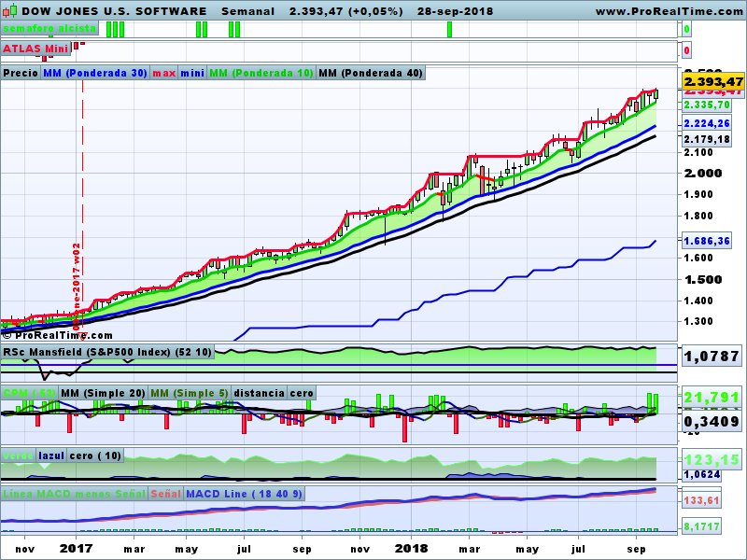Click the 2018 year label on the time axis
This screenshot has width=747, height=560.
point(411,549)
